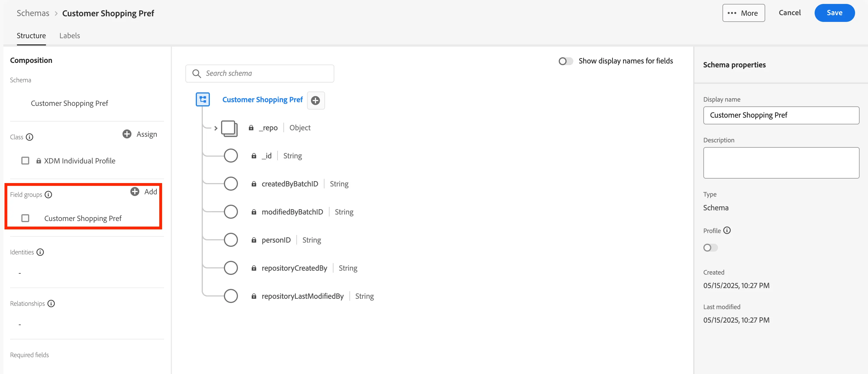The height and width of the screenshot is (374, 868).
Task: Click the Search schema input field
Action: click(x=260, y=74)
